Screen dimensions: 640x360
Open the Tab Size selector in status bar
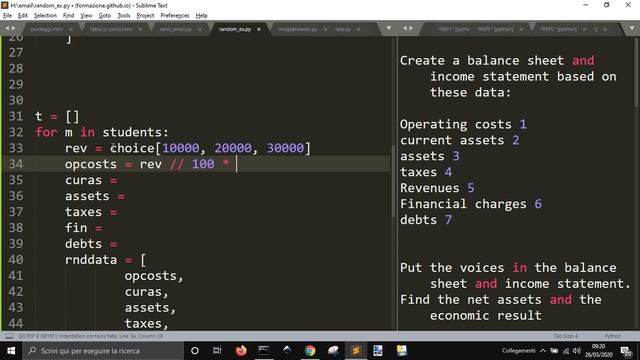(x=566, y=336)
